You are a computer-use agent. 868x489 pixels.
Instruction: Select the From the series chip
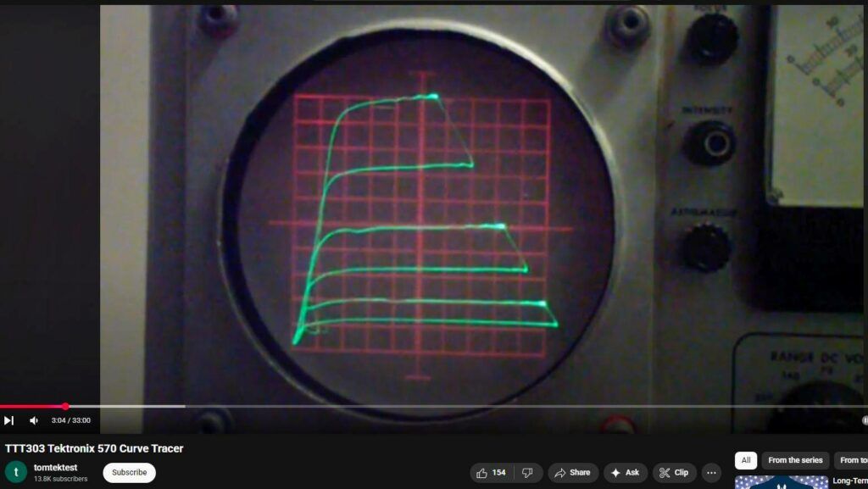[x=795, y=460]
